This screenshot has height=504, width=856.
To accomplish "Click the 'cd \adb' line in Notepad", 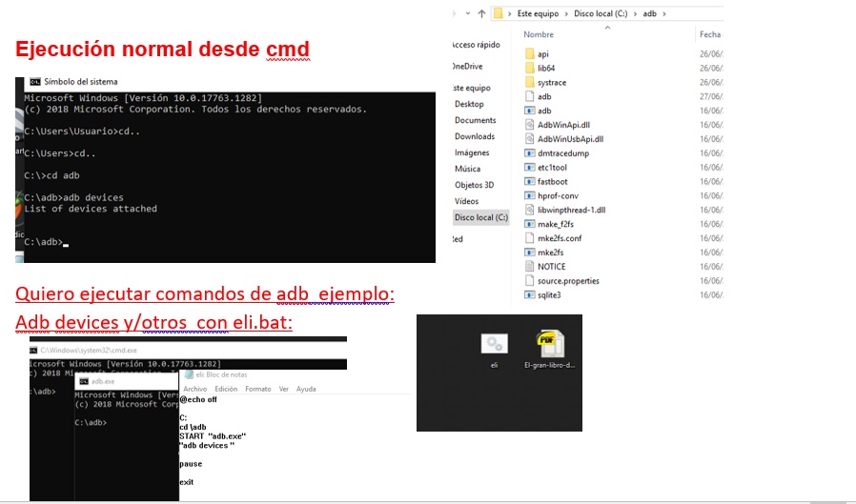I will (x=193, y=427).
